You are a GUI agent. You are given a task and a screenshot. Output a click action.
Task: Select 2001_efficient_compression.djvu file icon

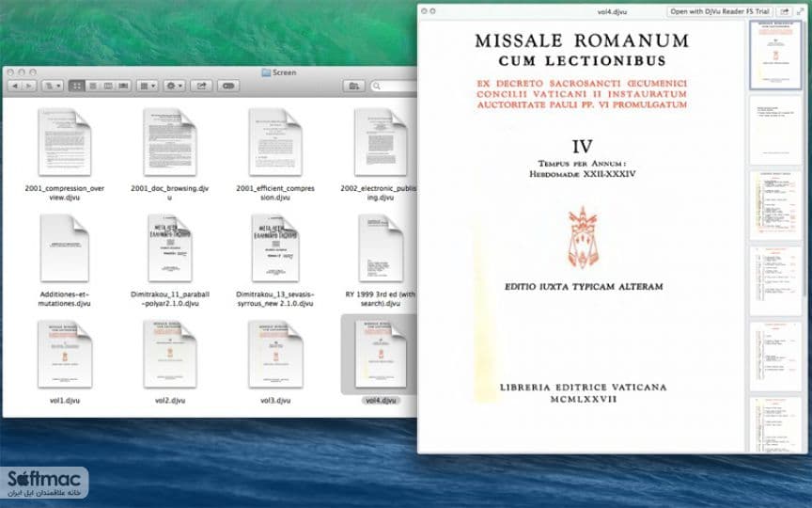point(275,142)
